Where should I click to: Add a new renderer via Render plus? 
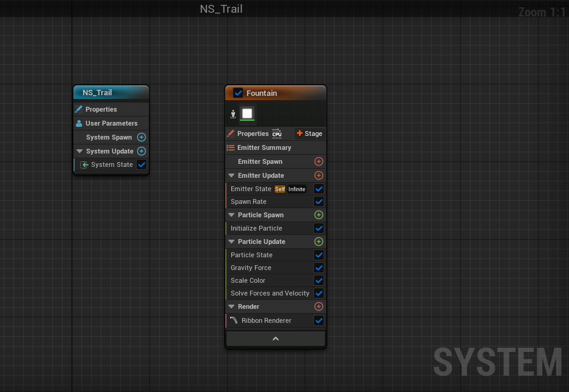(319, 306)
